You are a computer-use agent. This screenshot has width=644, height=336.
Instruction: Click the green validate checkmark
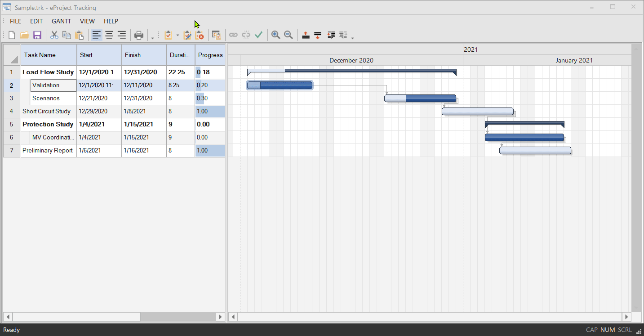click(258, 35)
